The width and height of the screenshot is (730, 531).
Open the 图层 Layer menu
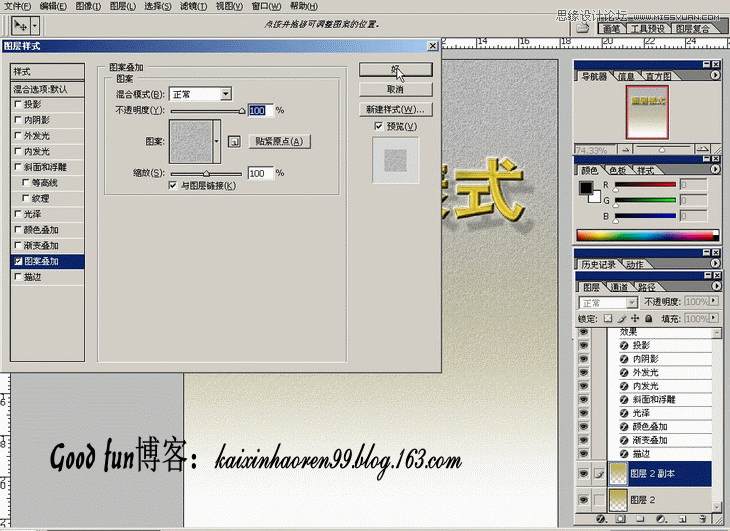[122, 6]
